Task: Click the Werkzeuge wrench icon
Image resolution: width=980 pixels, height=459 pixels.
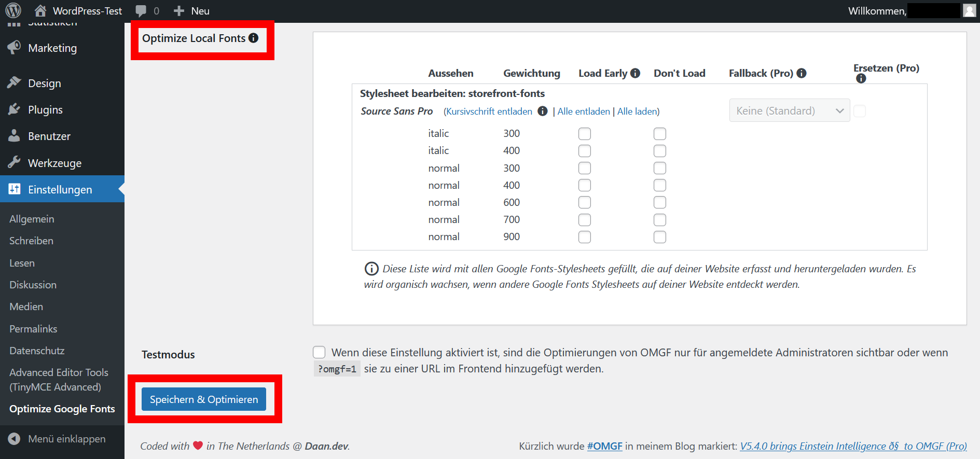Action: coord(14,162)
